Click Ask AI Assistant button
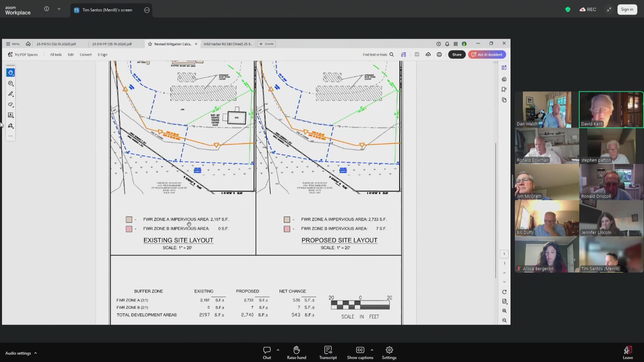This screenshot has height=362, width=644. 487,55
